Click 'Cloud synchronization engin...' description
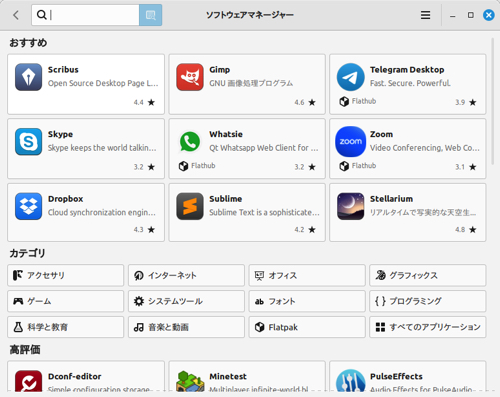 pyautogui.click(x=102, y=212)
